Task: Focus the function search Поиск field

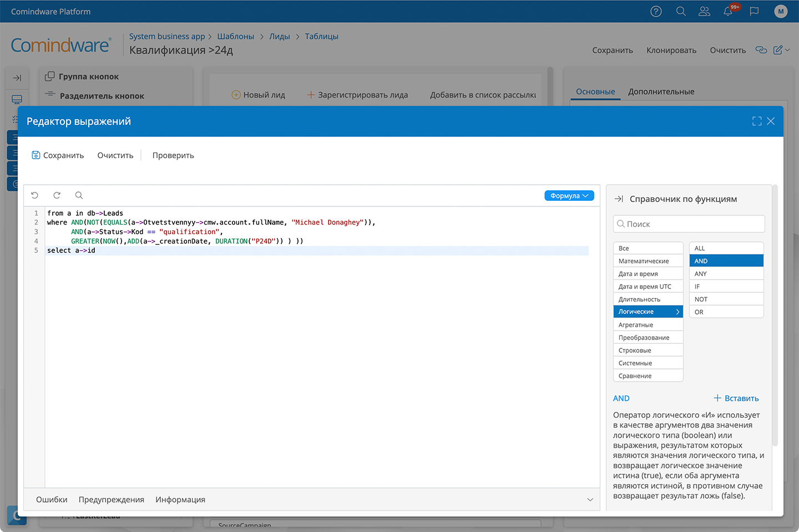Action: [x=689, y=224]
